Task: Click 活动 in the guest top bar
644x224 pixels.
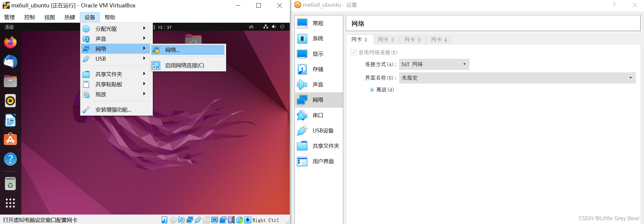Action: [x=9, y=27]
